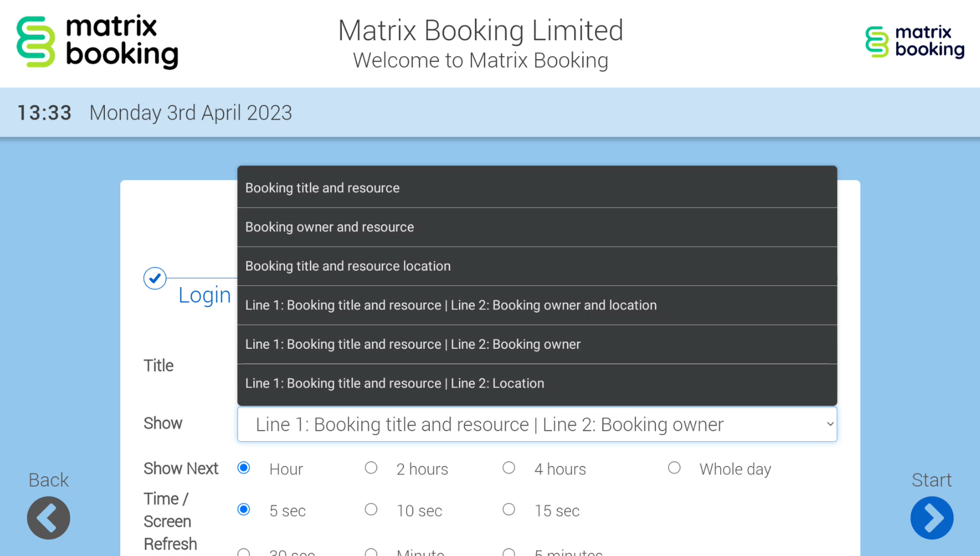Select option with Line 2: Booking owner and location
Viewport: 980px width, 556px height.
(536, 305)
